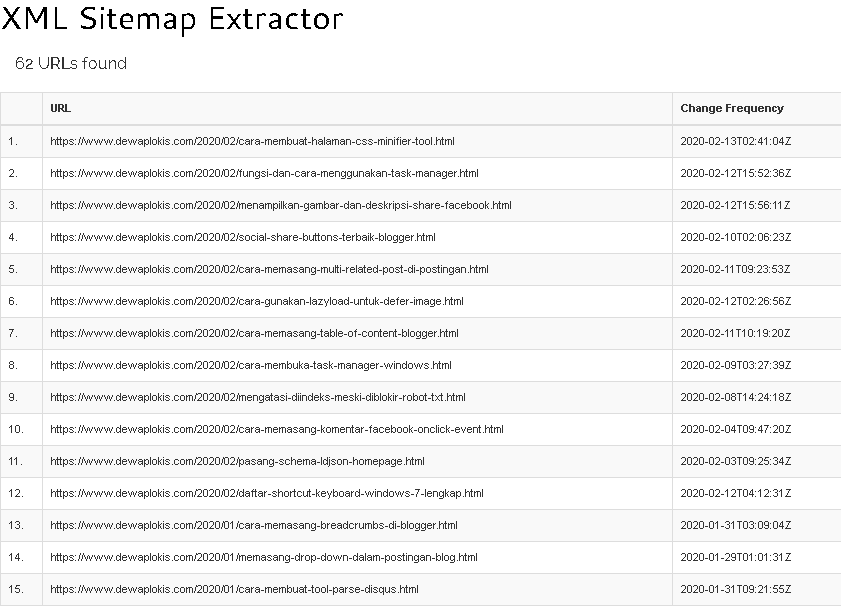Open the daftar-shortcut-keyboard-windows-7-lengkap URL
Image resolution: width=841 pixels, height=606 pixels.
tap(267, 493)
